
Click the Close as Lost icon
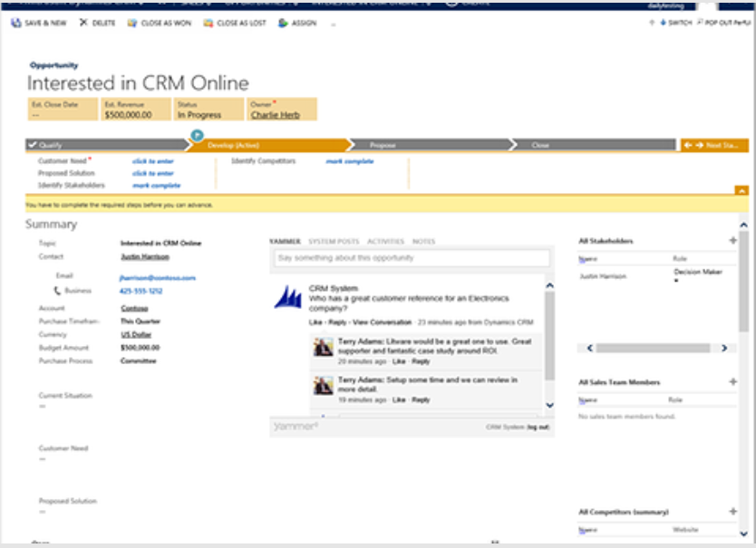208,24
